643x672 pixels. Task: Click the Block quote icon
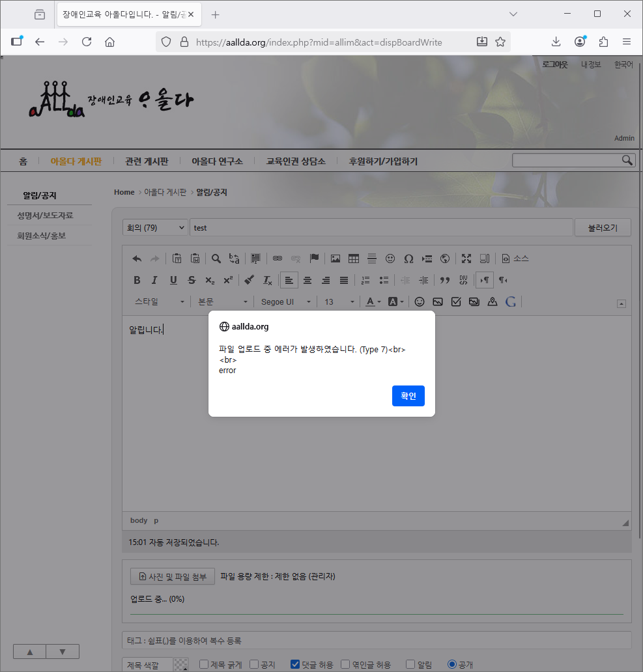(445, 280)
